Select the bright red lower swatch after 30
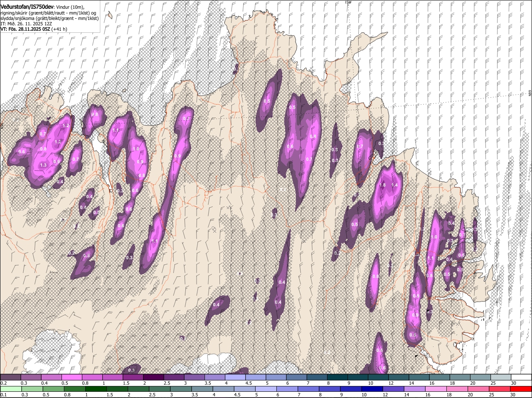Screen dimensions: 532x398 click(x=521, y=389)
